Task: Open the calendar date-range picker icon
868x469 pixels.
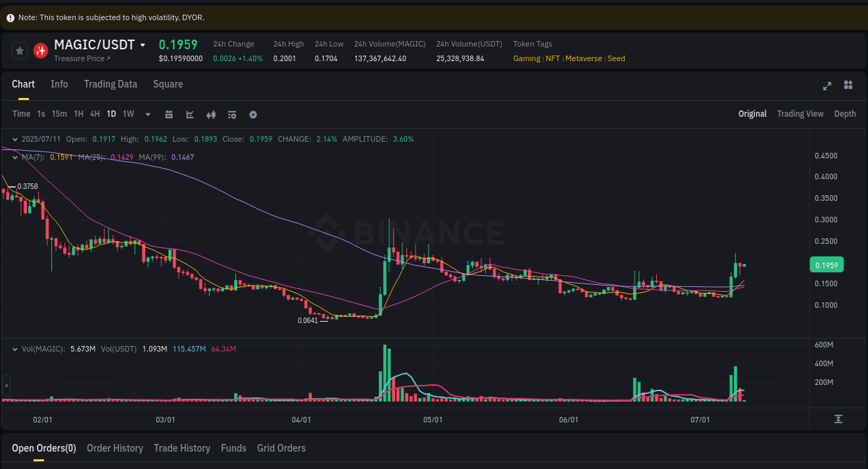Action: 169,114
